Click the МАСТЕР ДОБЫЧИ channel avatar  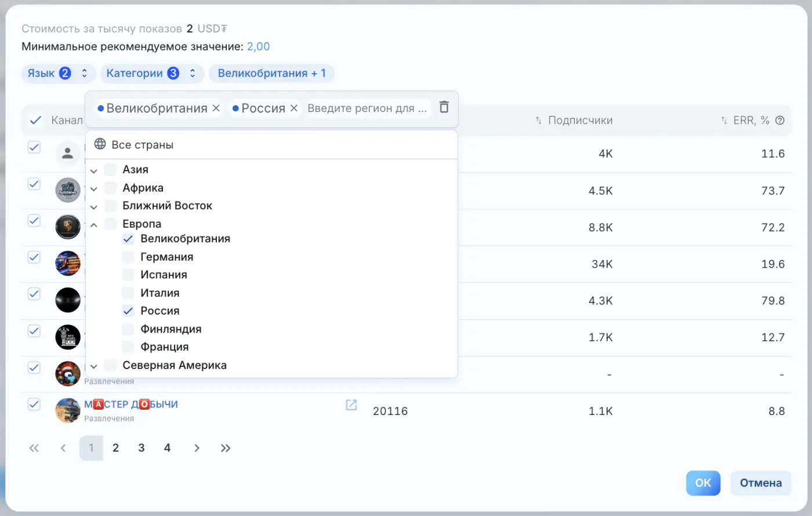coord(68,410)
